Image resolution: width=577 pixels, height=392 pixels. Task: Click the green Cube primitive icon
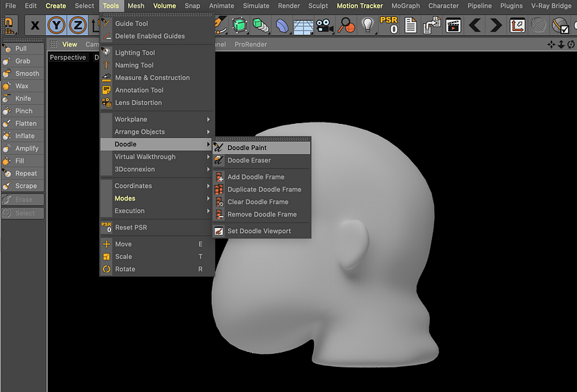point(239,25)
